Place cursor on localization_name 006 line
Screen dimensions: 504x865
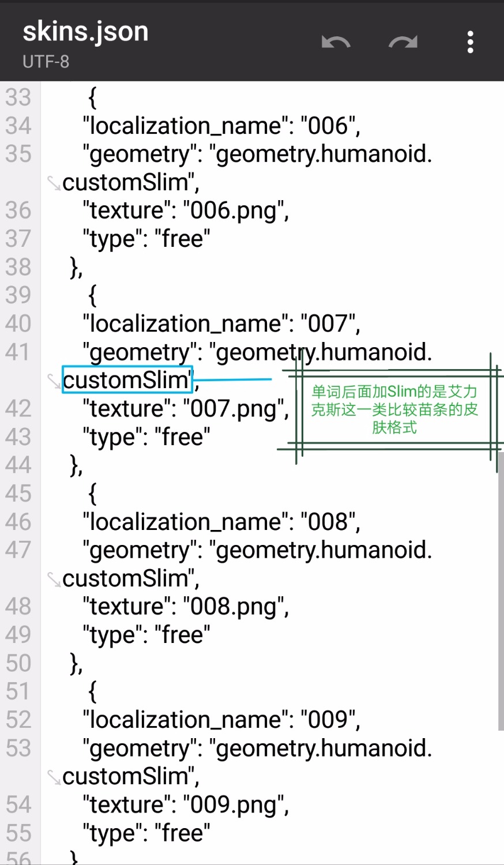[221, 126]
